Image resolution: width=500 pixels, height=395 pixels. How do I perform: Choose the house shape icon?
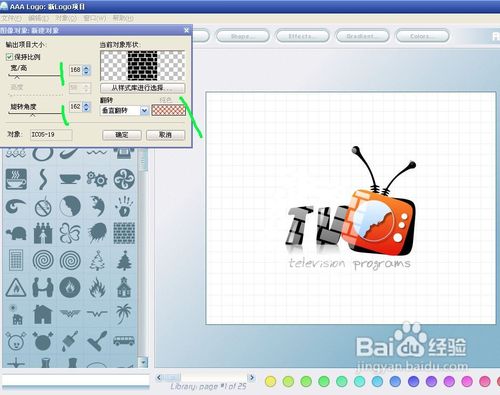(x=43, y=314)
